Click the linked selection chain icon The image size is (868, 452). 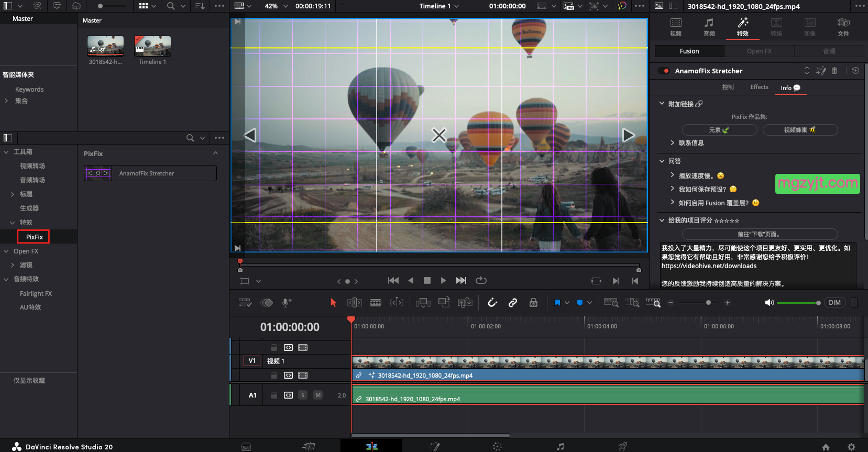coord(513,303)
